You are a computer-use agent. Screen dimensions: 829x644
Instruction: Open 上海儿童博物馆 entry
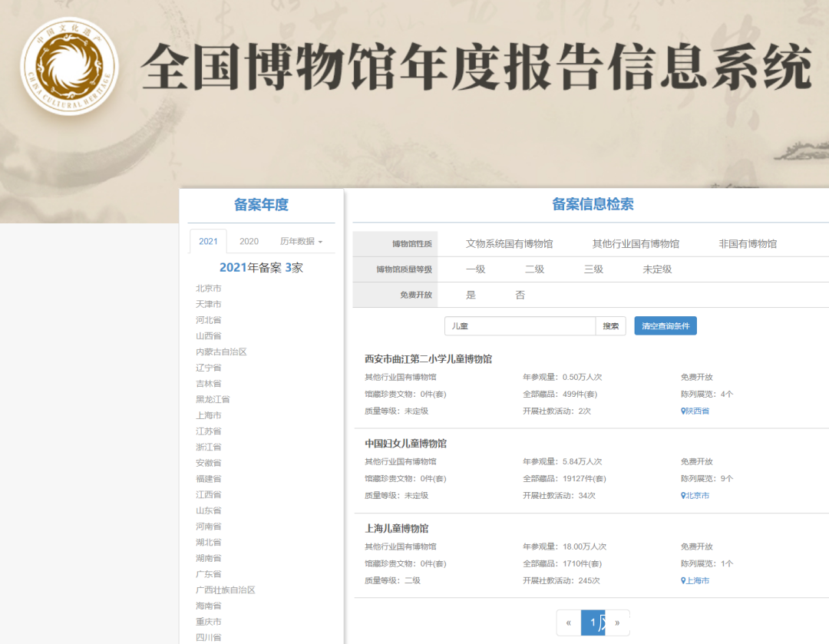pyautogui.click(x=397, y=528)
